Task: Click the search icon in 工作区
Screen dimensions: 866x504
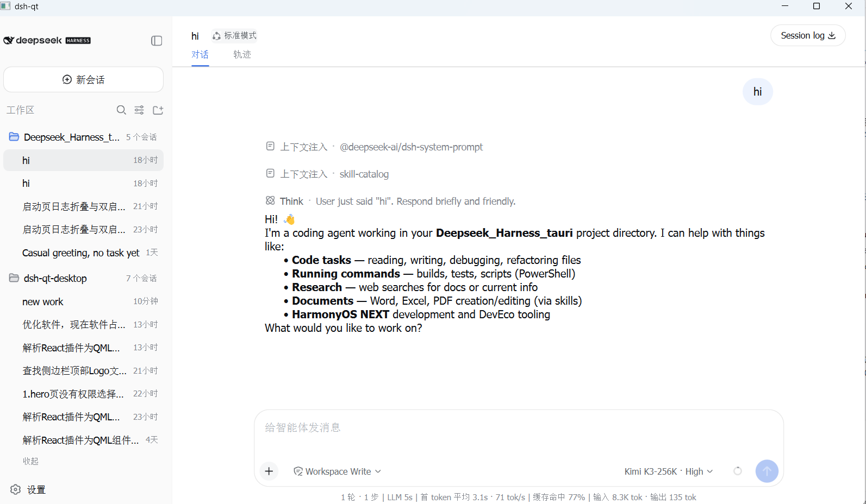Action: [121, 110]
